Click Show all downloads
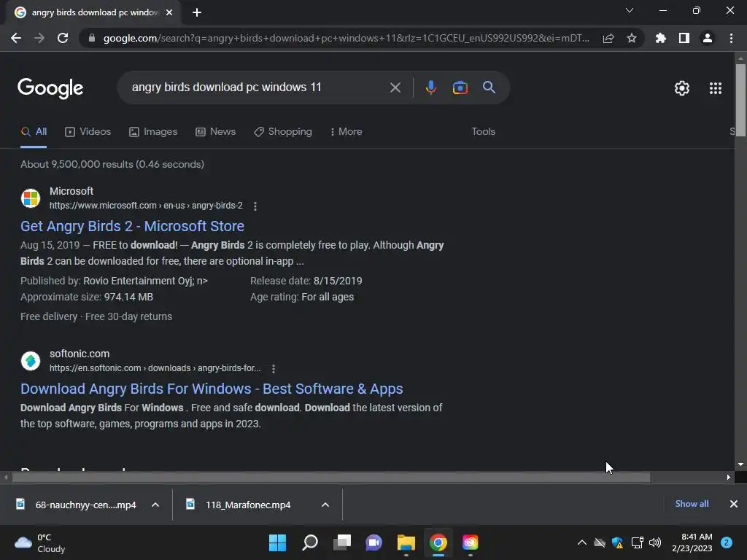 pyautogui.click(x=692, y=504)
